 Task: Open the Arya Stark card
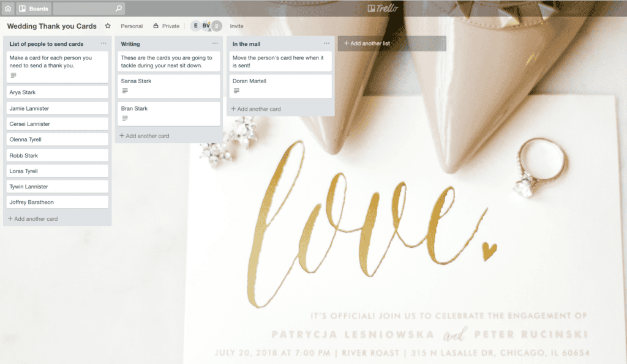pyautogui.click(x=57, y=92)
